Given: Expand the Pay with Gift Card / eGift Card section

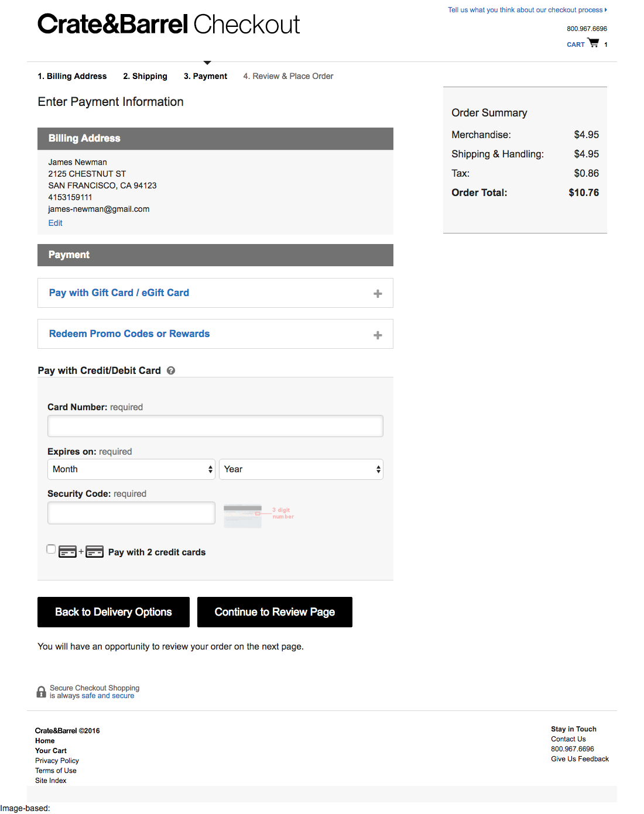Looking at the screenshot, I should 119,293.
